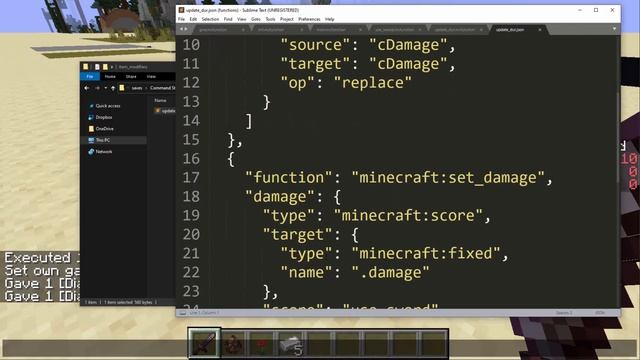Select the red flower in Minecraft hotbar
Viewport: 640px width, 360px height.
[262, 344]
